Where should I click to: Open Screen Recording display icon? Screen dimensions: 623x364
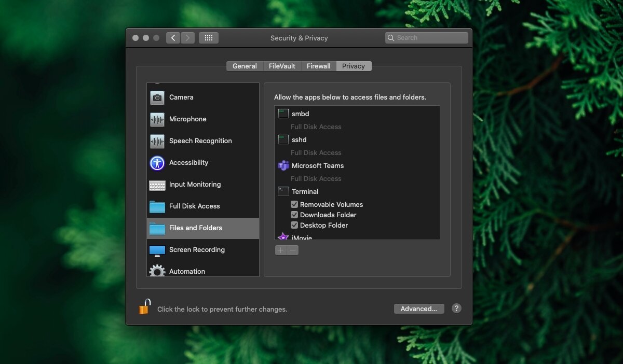157,250
